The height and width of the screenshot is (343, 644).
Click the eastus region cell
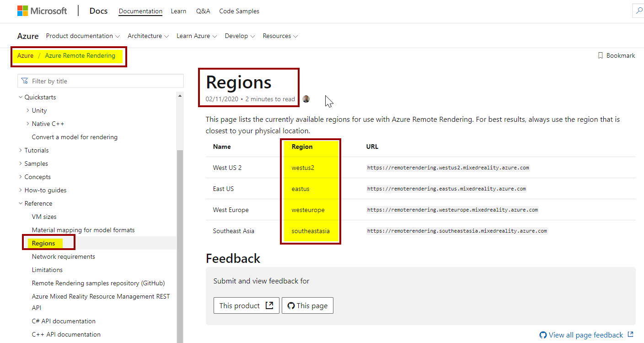click(301, 189)
